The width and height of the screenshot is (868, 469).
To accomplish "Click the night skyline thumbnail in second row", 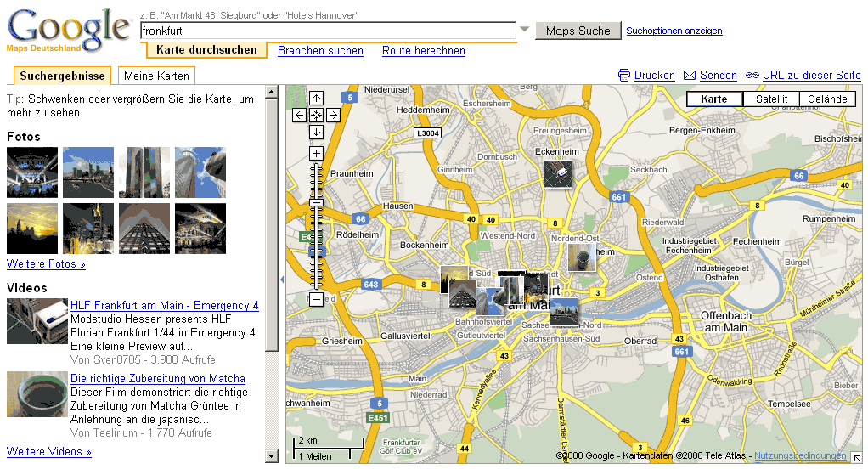I will (x=88, y=229).
